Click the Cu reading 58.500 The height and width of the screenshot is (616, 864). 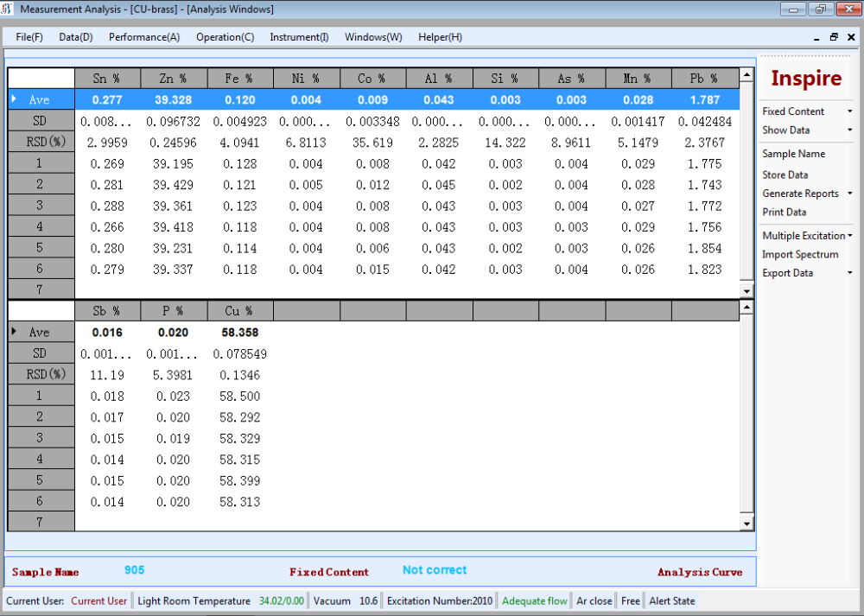tap(239, 397)
